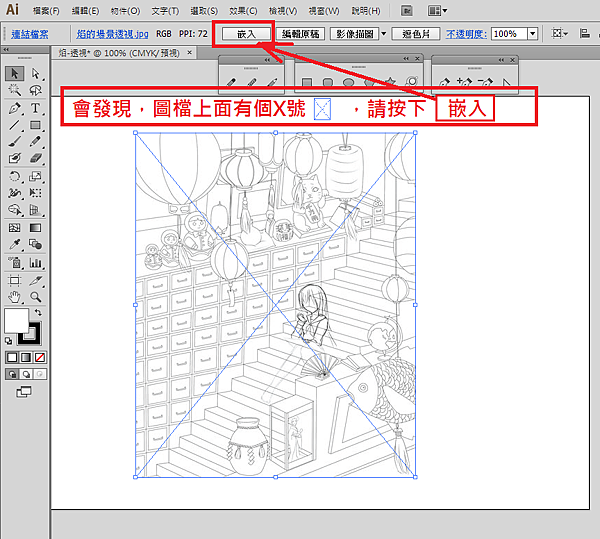Select the Zoom magnifier tool

(x=36, y=297)
